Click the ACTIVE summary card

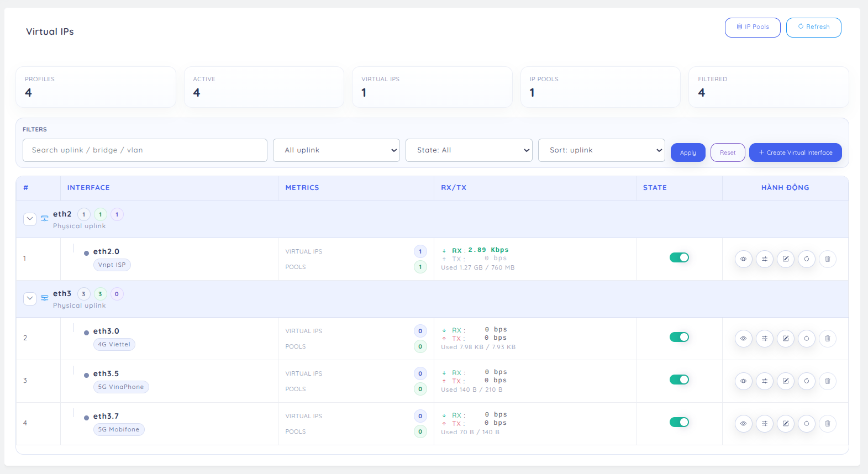click(264, 87)
